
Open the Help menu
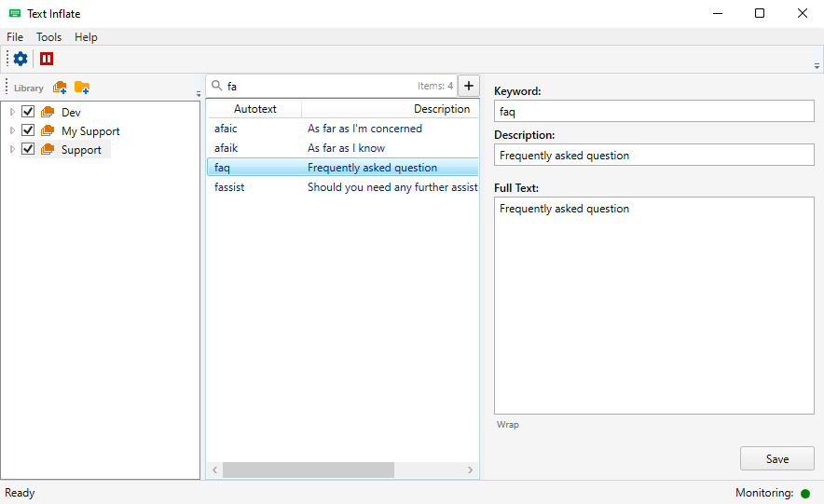tap(86, 37)
